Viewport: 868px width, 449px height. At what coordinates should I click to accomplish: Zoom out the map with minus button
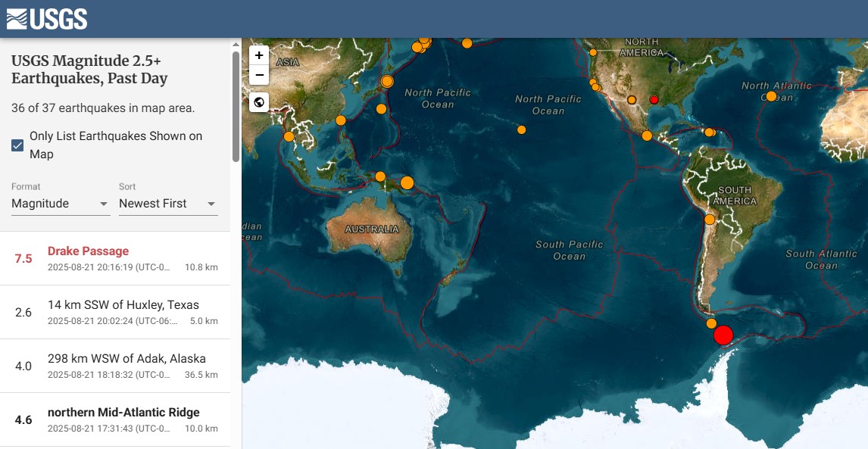pos(259,75)
